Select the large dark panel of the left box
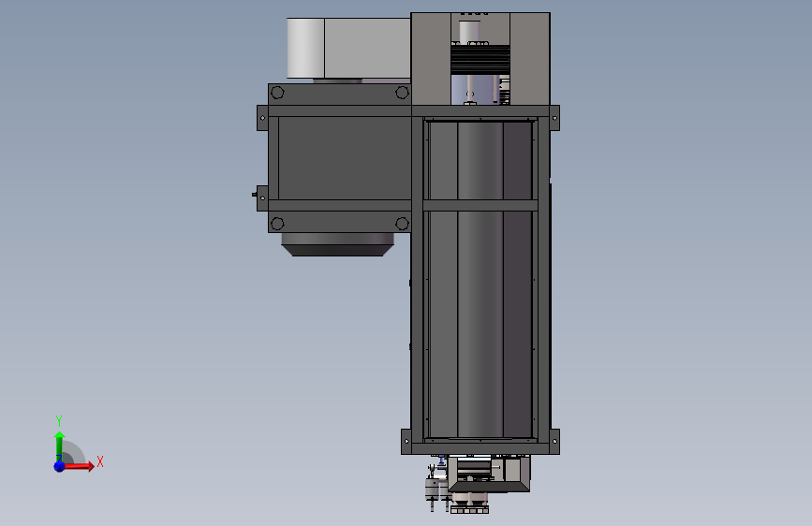This screenshot has height=526, width=812. tap(345, 158)
